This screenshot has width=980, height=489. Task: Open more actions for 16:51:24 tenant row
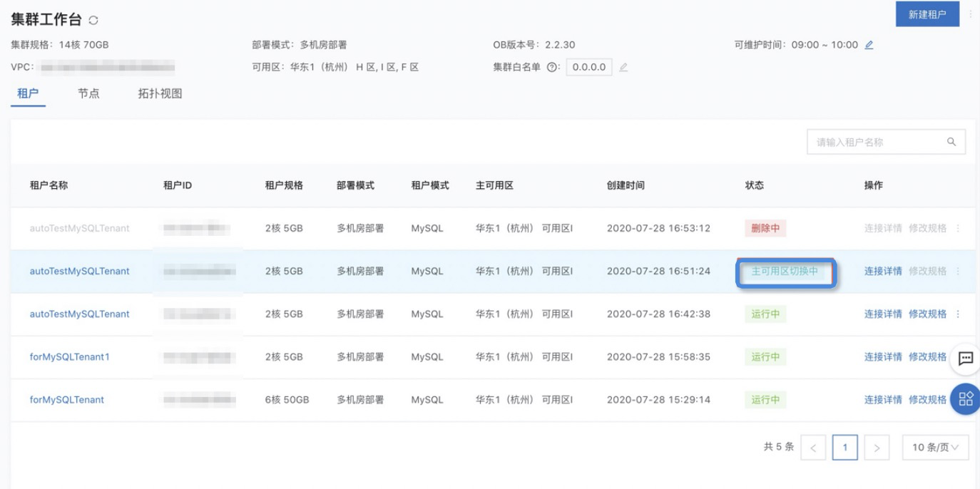[x=958, y=272]
